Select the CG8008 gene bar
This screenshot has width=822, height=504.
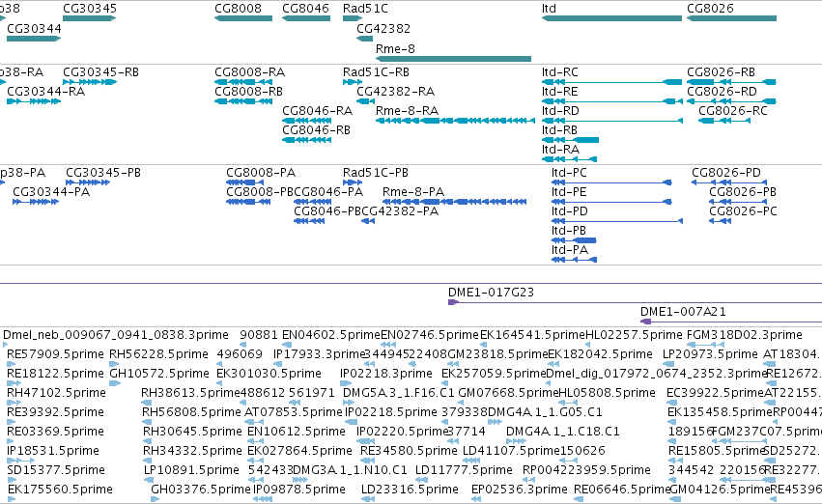click(x=243, y=18)
